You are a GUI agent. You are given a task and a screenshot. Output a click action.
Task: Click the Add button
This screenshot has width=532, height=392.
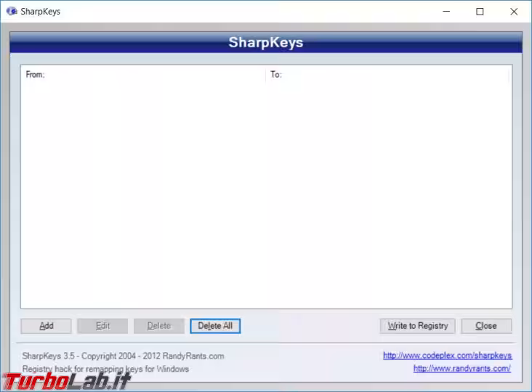click(x=46, y=326)
